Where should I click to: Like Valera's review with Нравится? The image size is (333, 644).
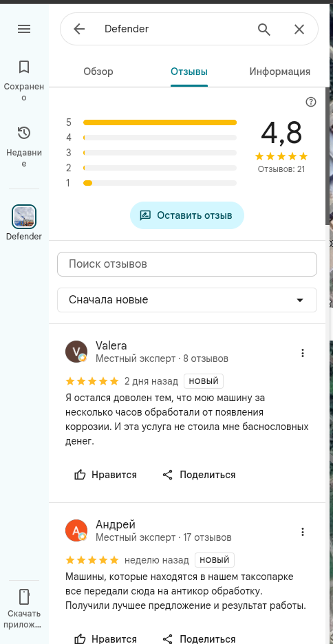[x=105, y=475]
